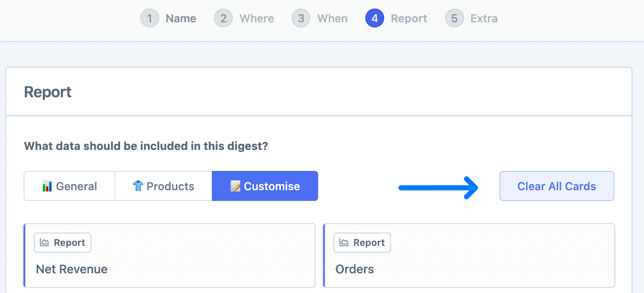
Task: Go to the Where step in the wizard
Action: pos(256,18)
